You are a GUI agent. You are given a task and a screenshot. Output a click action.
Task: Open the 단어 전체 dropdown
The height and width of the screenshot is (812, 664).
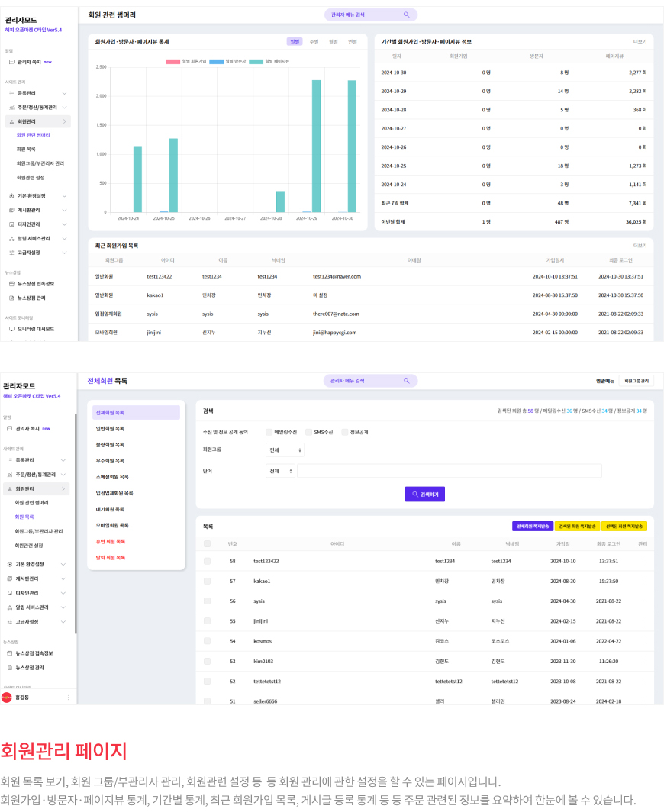280,471
